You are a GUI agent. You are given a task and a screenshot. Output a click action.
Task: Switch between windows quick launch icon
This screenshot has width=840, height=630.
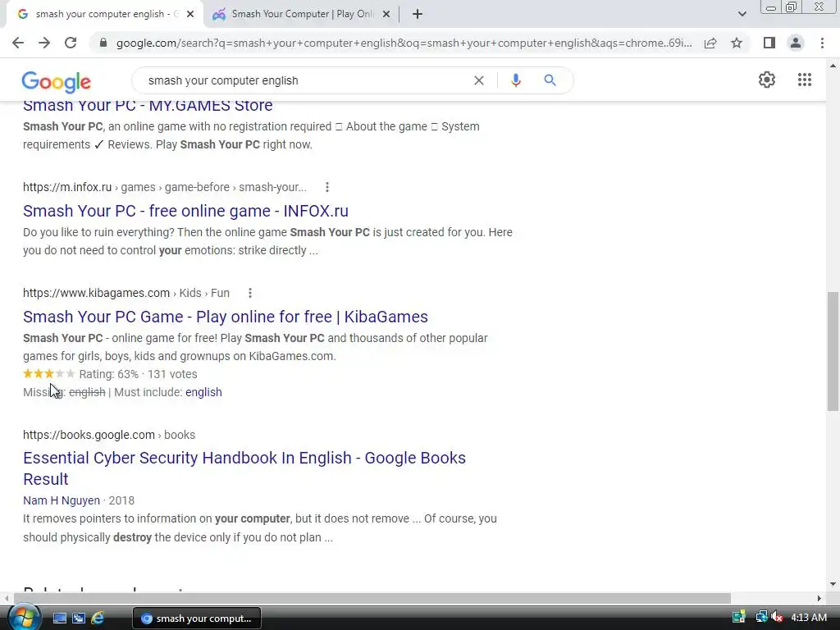(x=79, y=619)
